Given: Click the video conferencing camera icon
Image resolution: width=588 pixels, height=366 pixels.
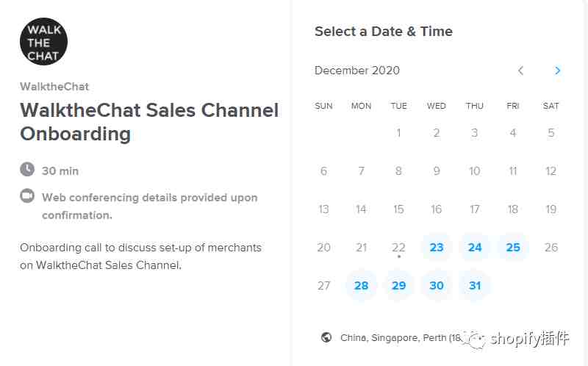Looking at the screenshot, I should pos(27,195).
